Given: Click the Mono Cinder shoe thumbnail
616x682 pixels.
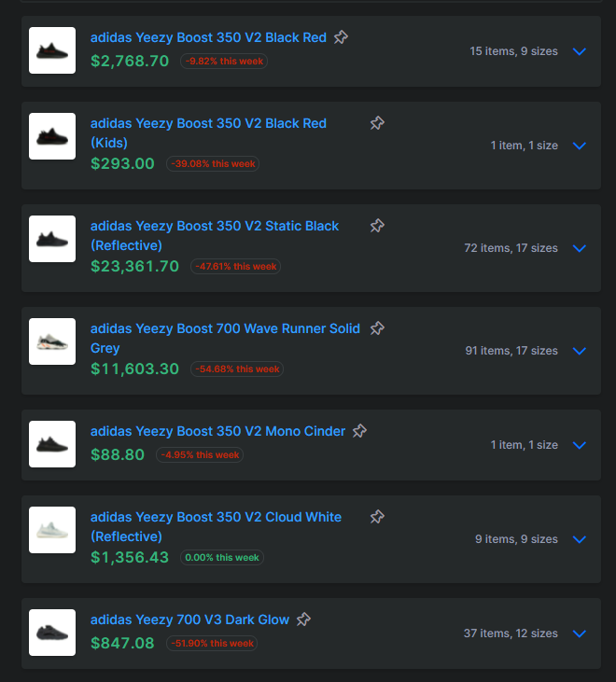Looking at the screenshot, I should (x=52, y=444).
